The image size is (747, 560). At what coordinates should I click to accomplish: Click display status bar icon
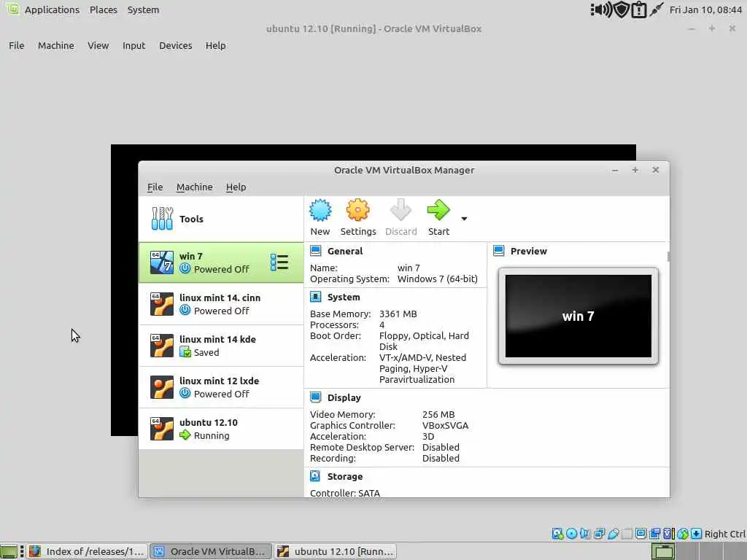640,534
